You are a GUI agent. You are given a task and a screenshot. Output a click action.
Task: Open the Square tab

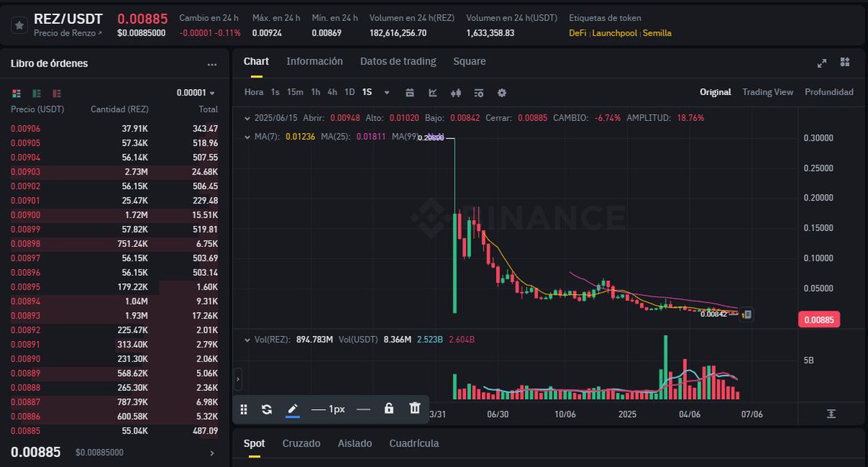point(469,62)
